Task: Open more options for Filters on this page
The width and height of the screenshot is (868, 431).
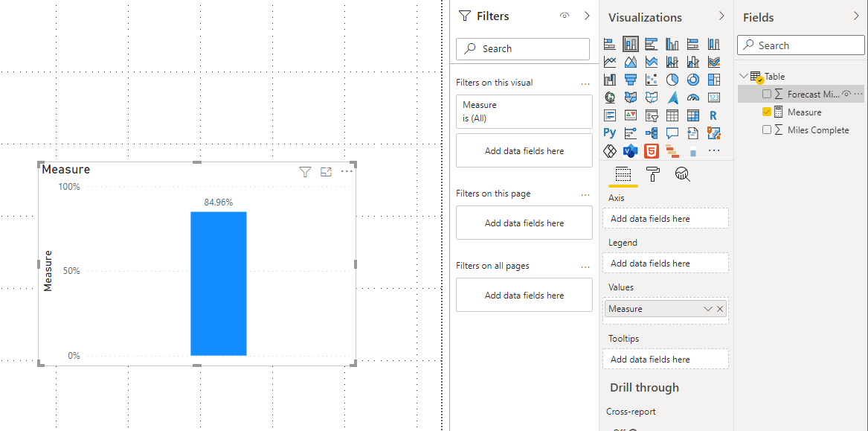Action: click(585, 194)
